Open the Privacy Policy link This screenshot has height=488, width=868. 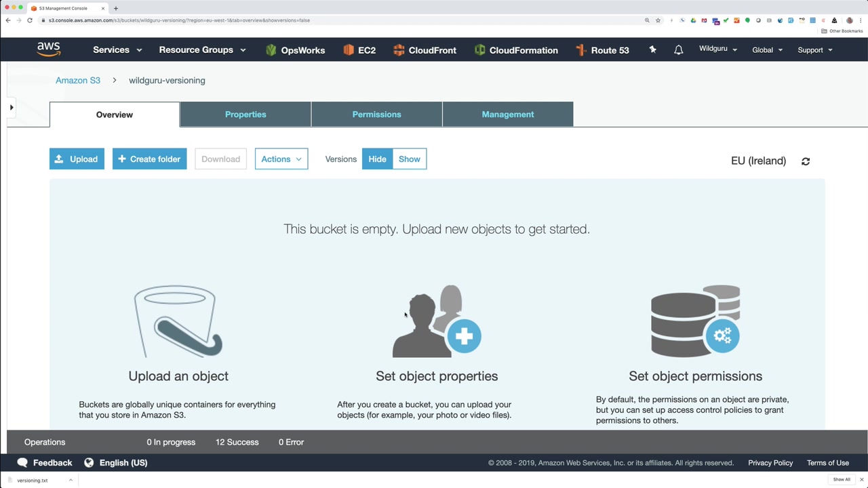[770, 463]
